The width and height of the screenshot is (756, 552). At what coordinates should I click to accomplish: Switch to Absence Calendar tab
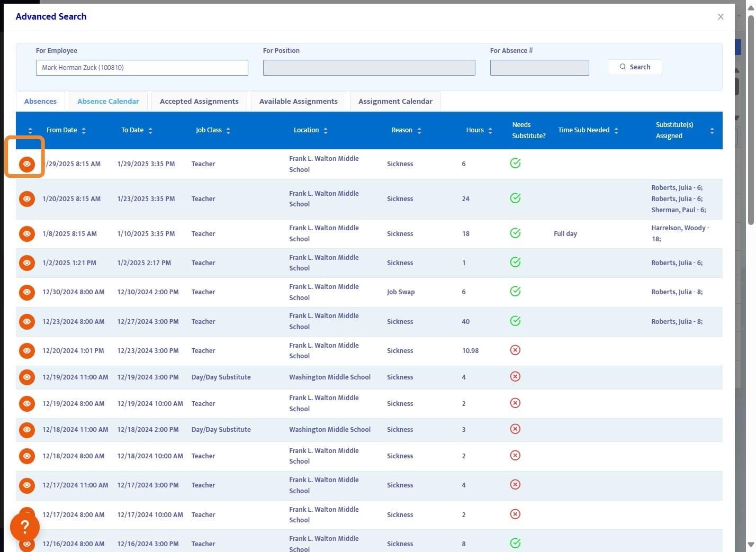(108, 101)
